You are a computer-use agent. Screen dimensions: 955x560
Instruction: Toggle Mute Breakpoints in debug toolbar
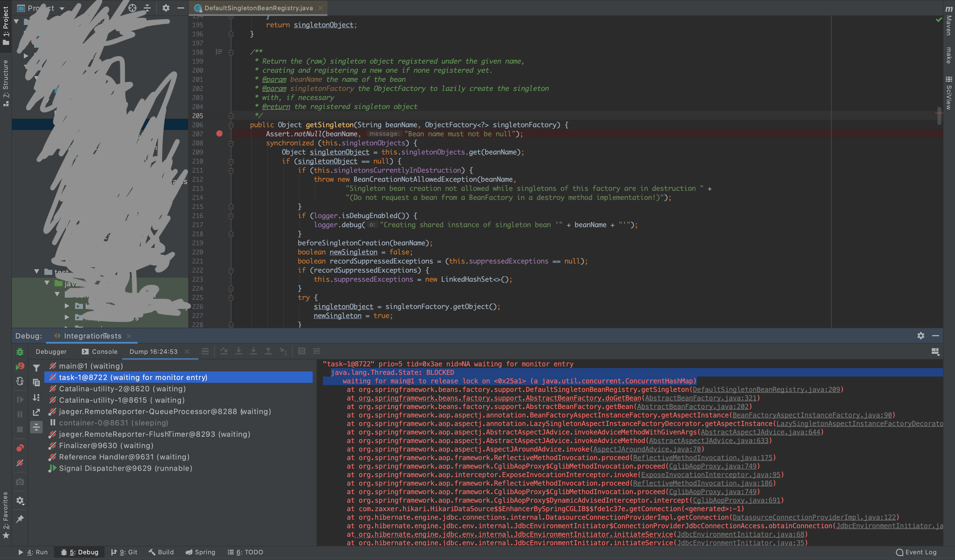click(x=20, y=463)
